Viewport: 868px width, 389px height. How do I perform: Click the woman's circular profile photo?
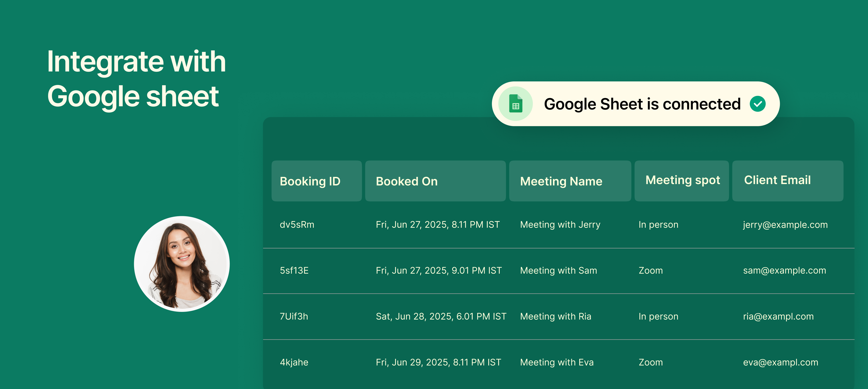point(182,264)
